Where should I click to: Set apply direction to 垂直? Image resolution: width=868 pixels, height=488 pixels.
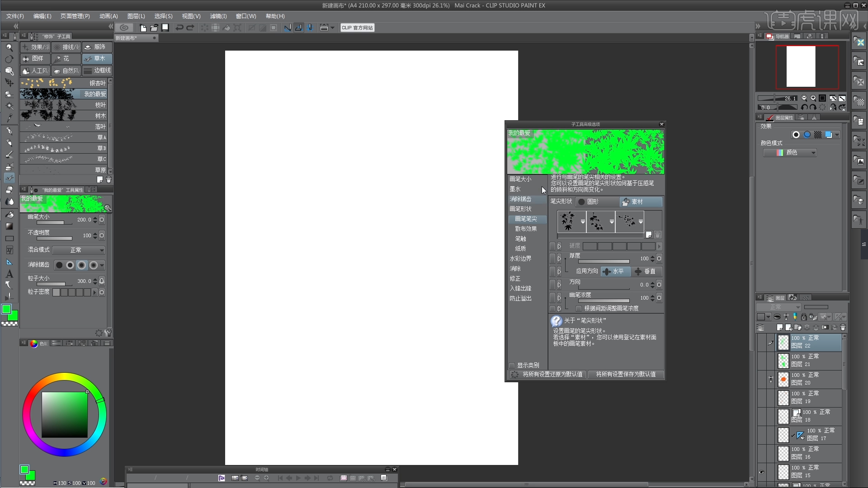tap(646, 272)
